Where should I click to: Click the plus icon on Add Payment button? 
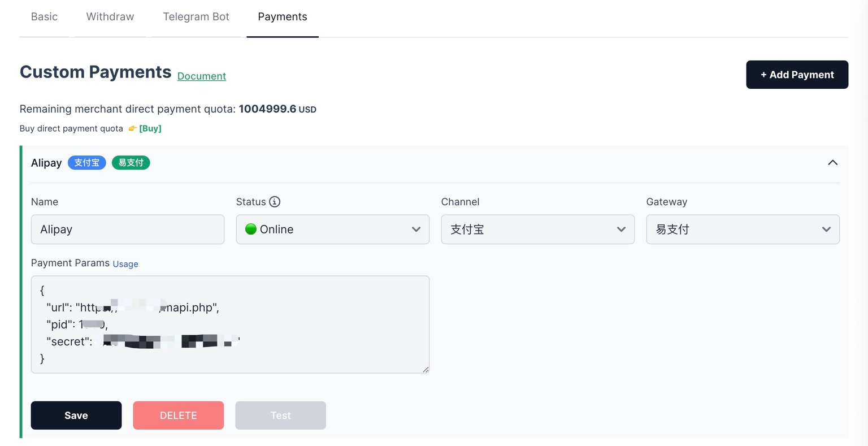[764, 74]
